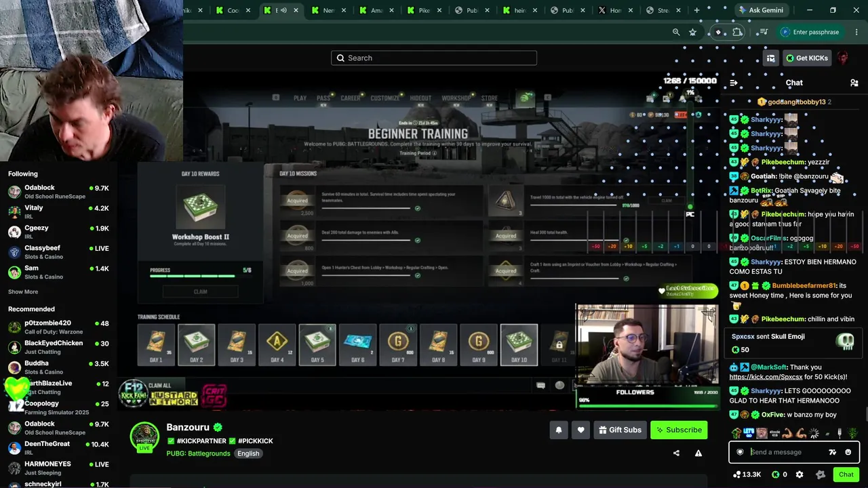Open the emoji picker in chat

[848, 452]
